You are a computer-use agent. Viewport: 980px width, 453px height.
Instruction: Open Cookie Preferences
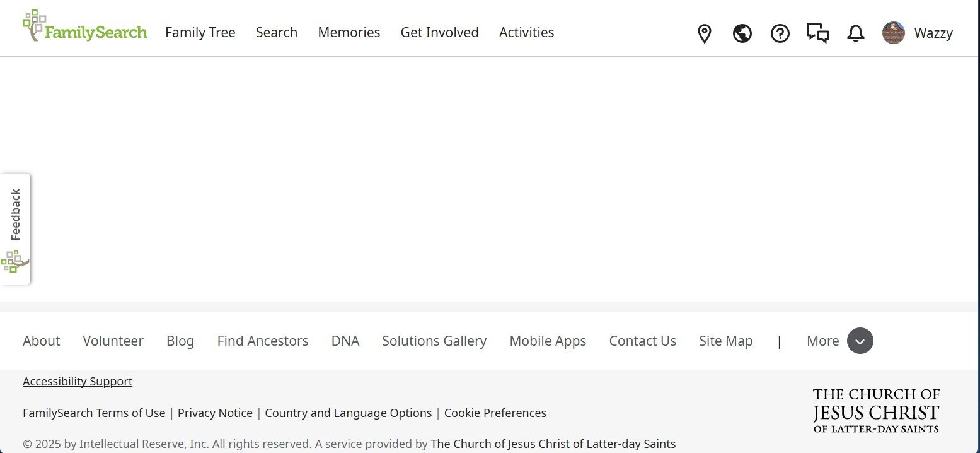495,413
